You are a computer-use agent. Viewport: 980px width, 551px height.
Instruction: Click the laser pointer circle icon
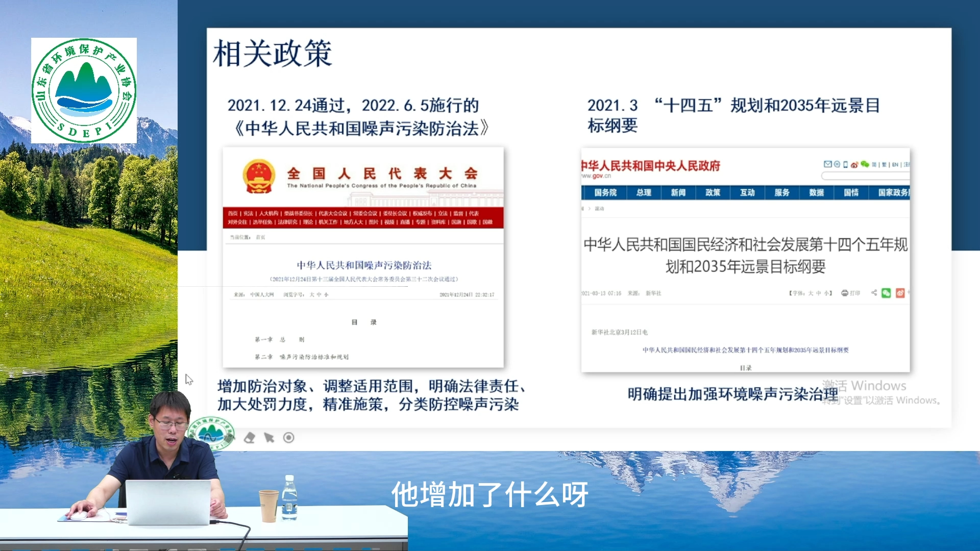pyautogui.click(x=289, y=438)
